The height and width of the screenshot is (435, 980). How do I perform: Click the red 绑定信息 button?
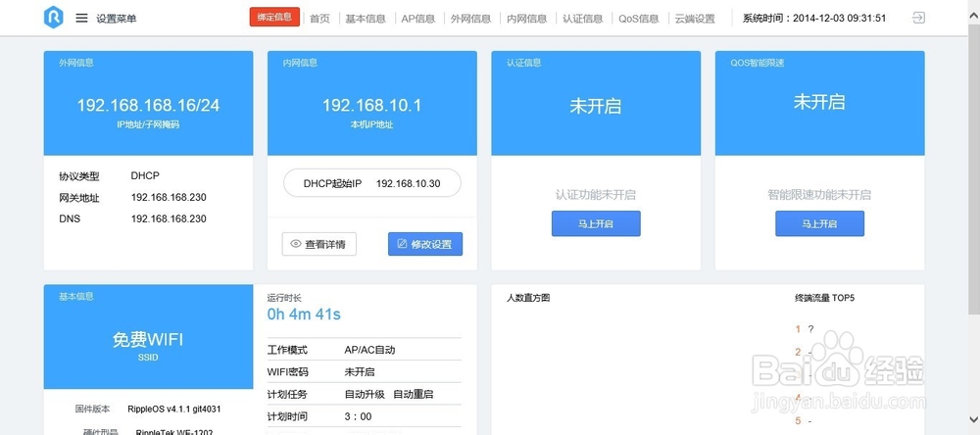pyautogui.click(x=274, y=17)
